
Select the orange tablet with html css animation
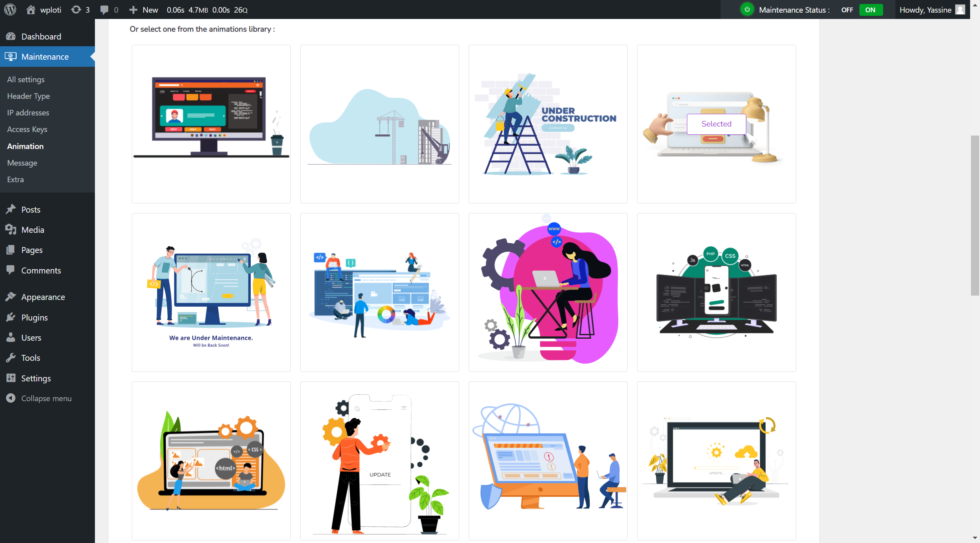coord(211,461)
